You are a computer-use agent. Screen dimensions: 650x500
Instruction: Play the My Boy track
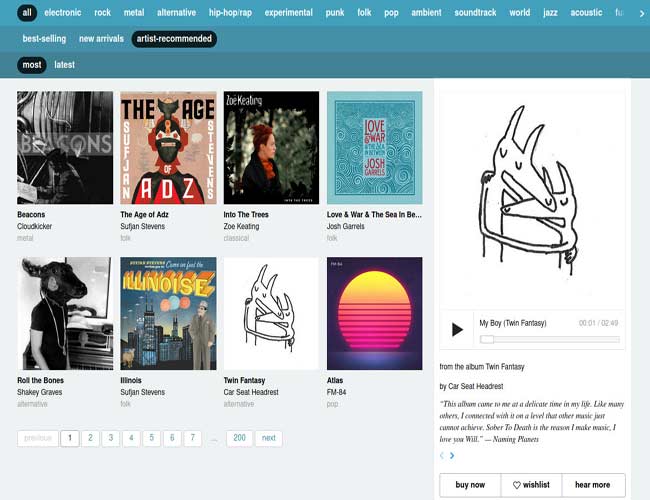457,329
